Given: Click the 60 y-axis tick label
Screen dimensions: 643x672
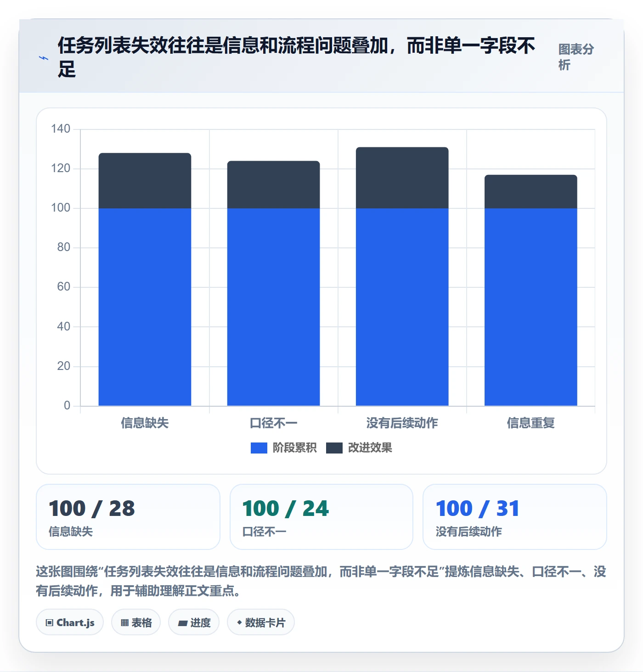Looking at the screenshot, I should click(64, 287).
